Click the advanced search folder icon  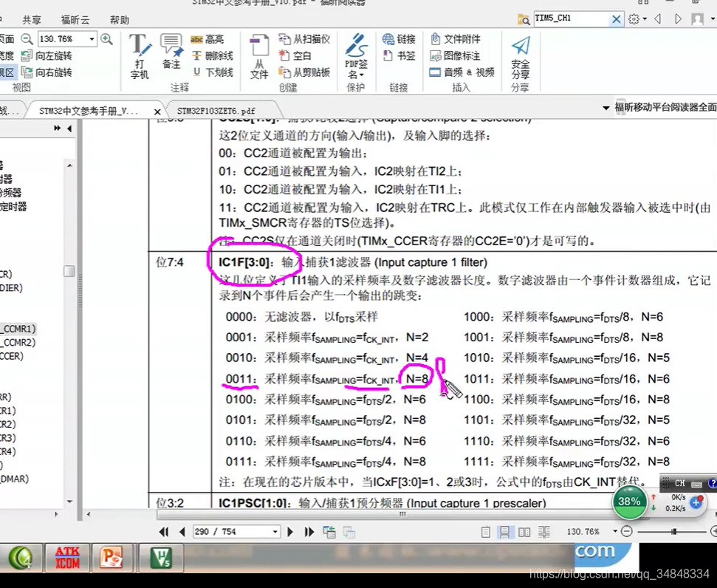tap(523, 19)
